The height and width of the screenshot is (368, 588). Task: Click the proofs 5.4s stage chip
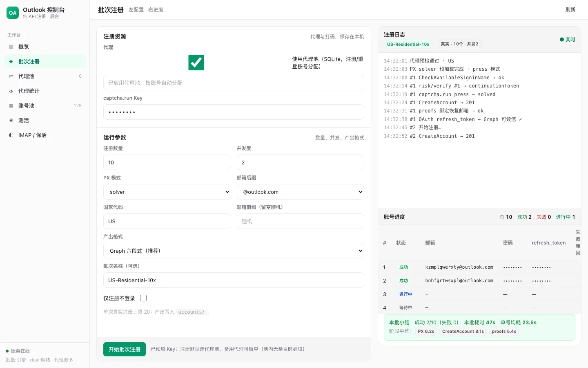[504, 332]
